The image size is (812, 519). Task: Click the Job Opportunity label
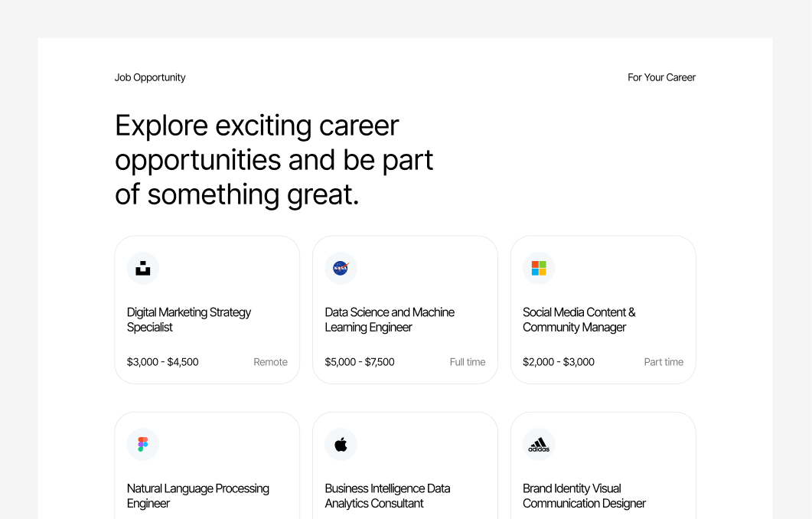tap(150, 77)
